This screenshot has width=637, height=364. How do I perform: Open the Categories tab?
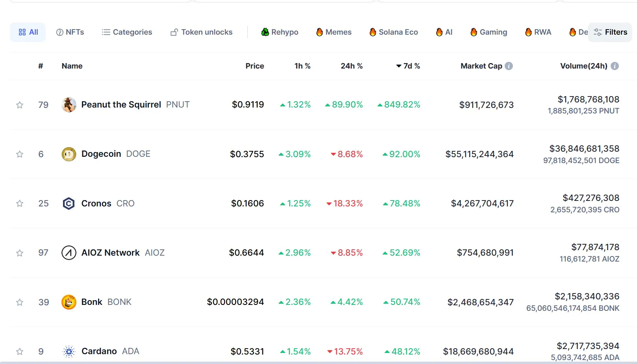(x=127, y=32)
